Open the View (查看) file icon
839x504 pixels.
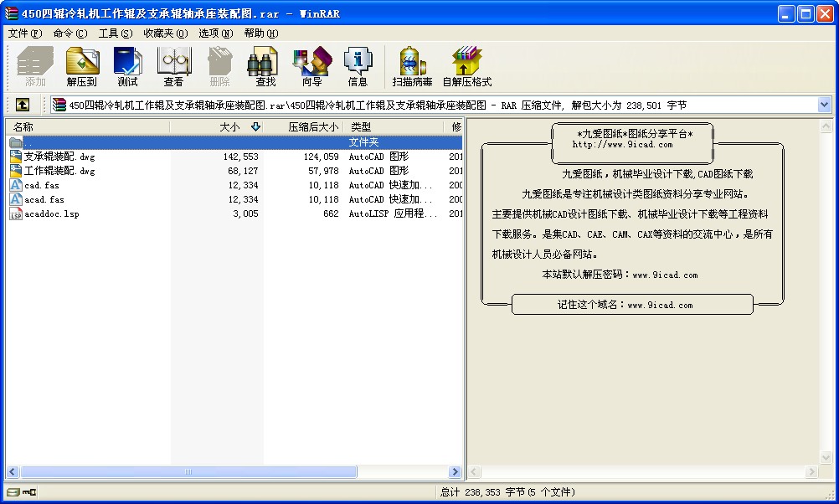173,67
